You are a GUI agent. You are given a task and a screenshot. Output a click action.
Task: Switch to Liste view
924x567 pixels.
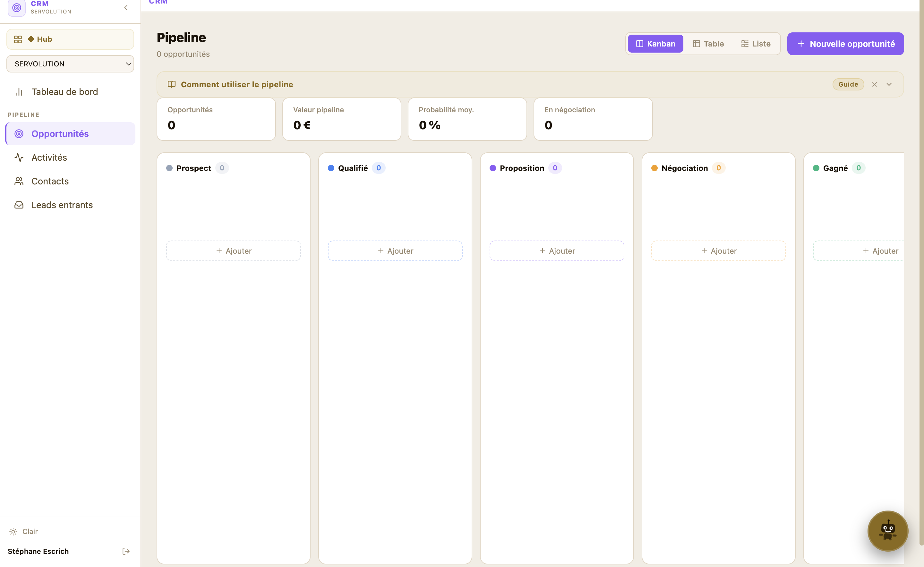[755, 44]
